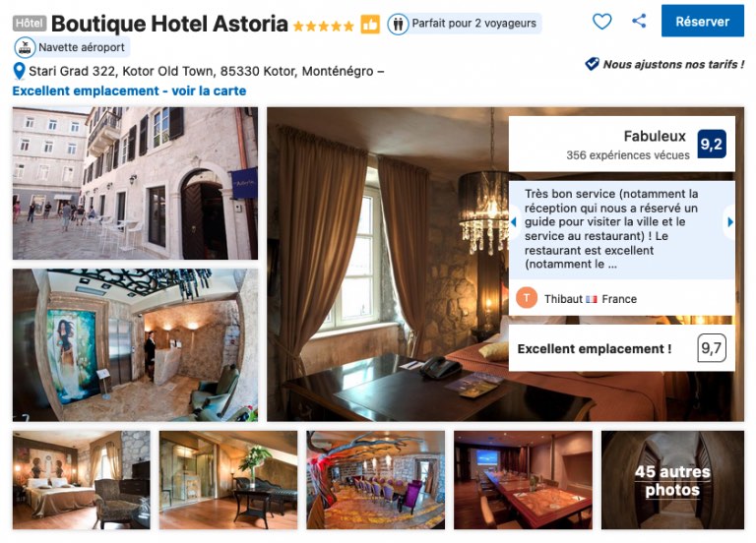
Task: Open Excellent emplacement - voir la carte link
Action: (129, 91)
